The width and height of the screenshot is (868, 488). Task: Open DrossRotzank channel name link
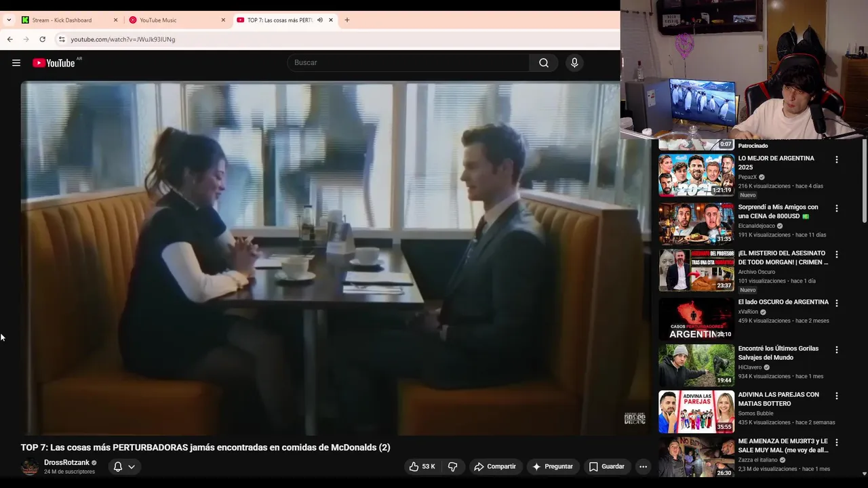(x=66, y=462)
